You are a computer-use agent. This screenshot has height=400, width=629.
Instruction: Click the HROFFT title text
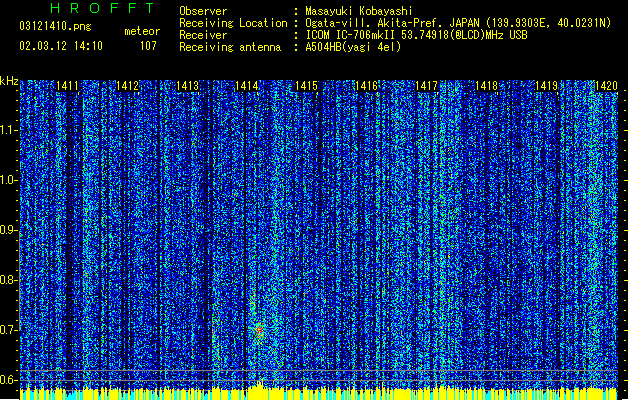click(102, 8)
